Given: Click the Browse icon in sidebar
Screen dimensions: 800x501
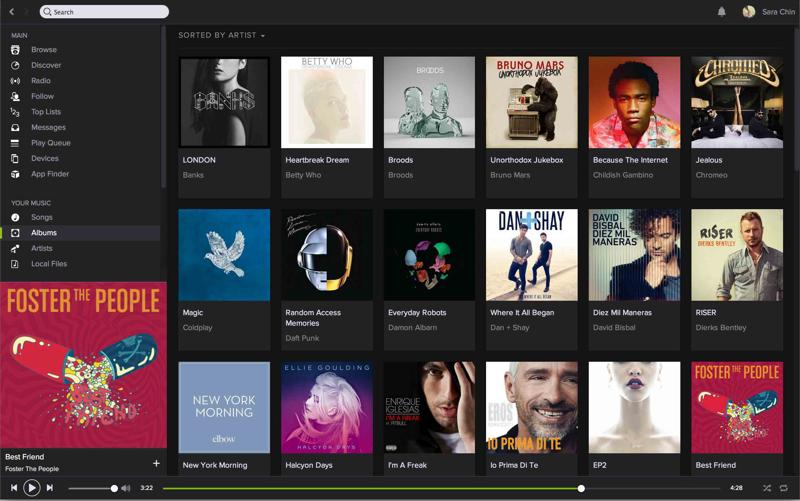Looking at the screenshot, I should point(15,49).
